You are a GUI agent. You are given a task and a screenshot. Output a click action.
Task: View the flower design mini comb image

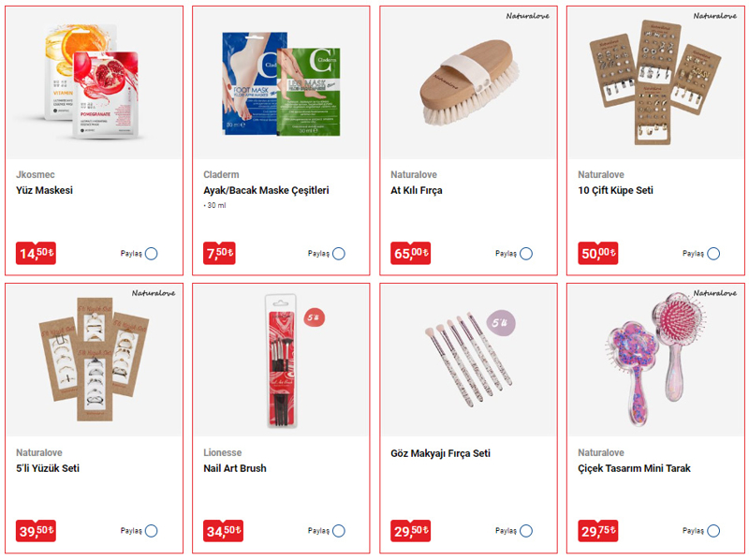(x=655, y=361)
